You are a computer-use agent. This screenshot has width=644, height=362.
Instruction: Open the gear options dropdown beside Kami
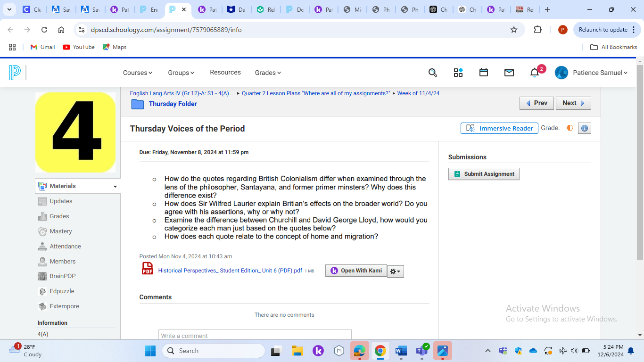[396, 271]
